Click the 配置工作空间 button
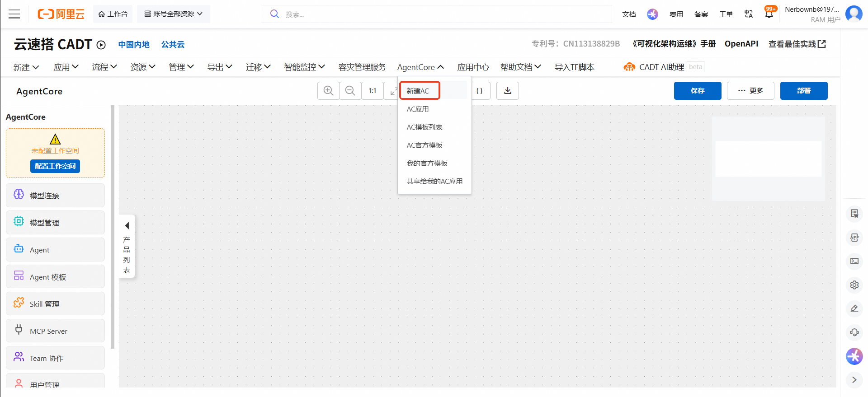Image resolution: width=868 pixels, height=397 pixels. (x=55, y=166)
